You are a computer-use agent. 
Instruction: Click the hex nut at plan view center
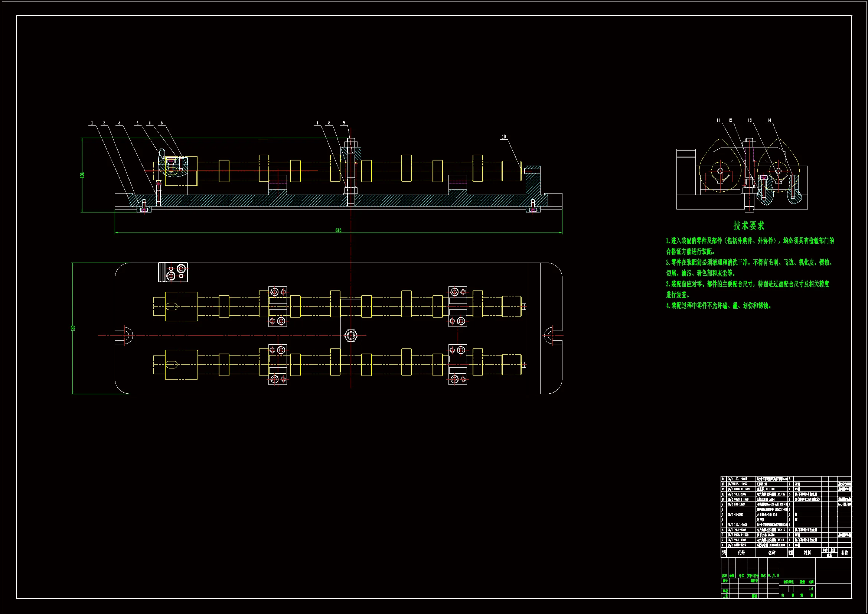pyautogui.click(x=351, y=335)
